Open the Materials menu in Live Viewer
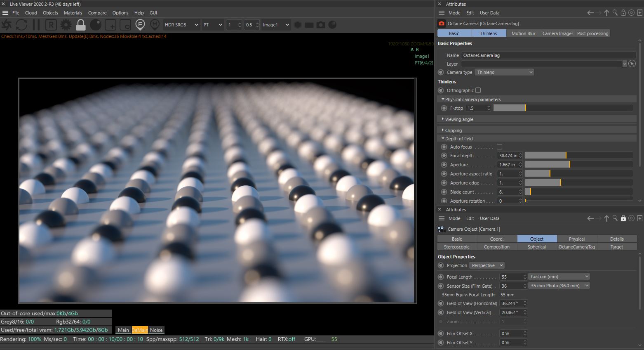644x350 pixels. [73, 13]
